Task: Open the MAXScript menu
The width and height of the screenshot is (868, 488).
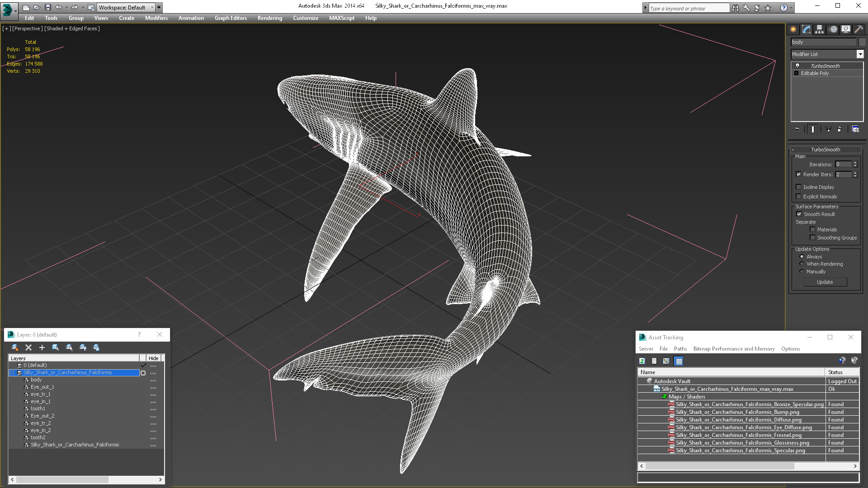Action: point(341,18)
